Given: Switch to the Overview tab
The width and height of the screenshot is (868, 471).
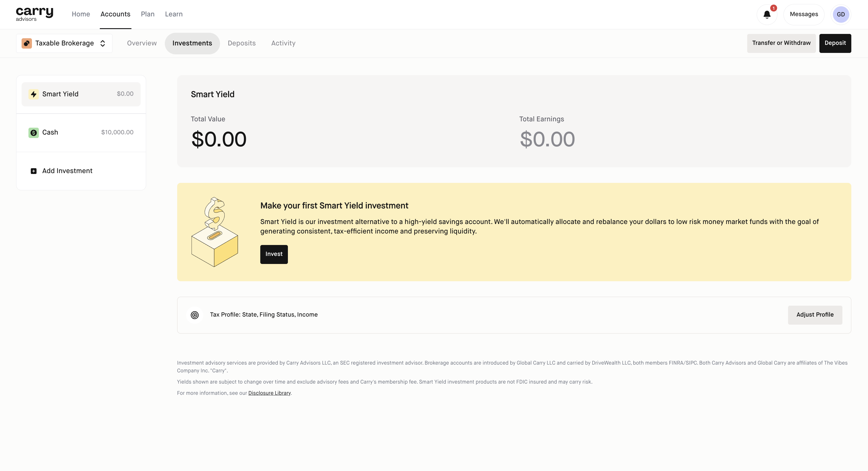Looking at the screenshot, I should [142, 43].
